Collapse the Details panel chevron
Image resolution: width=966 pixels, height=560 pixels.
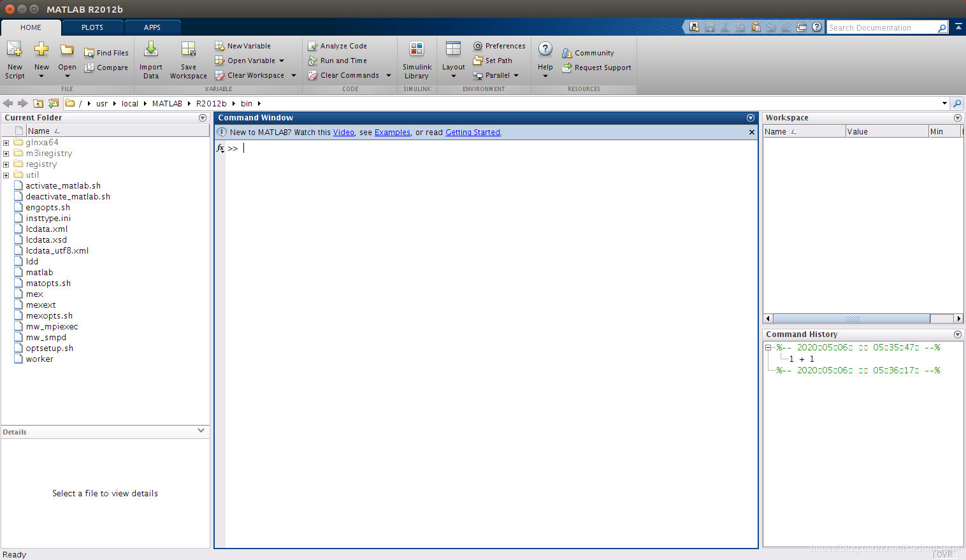201,431
